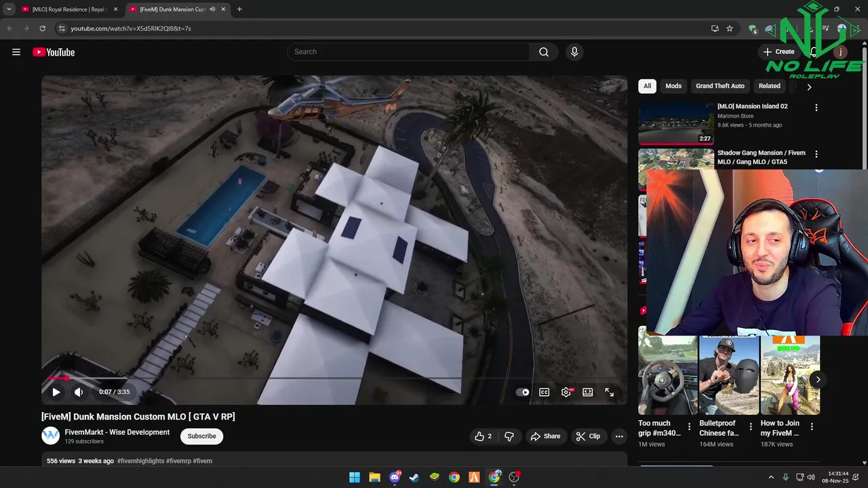This screenshot has width=868, height=488.
Task: Open the 'Bulletproof Chinese' short thumbnail
Action: (x=729, y=375)
